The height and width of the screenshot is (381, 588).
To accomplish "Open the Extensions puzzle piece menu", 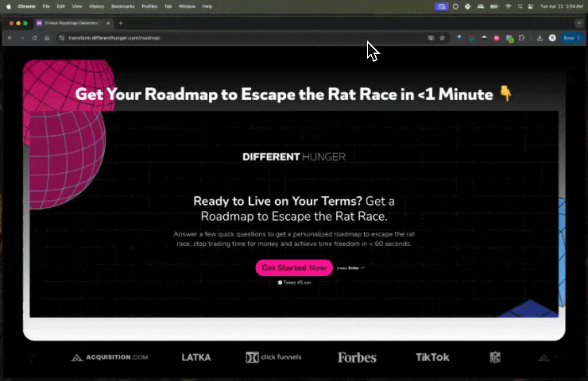I will pyautogui.click(x=521, y=38).
